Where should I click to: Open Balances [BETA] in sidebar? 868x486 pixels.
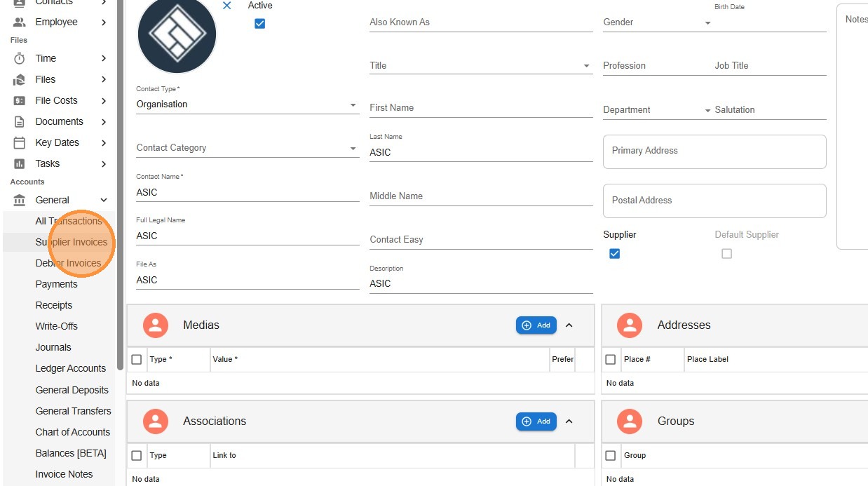(x=71, y=453)
